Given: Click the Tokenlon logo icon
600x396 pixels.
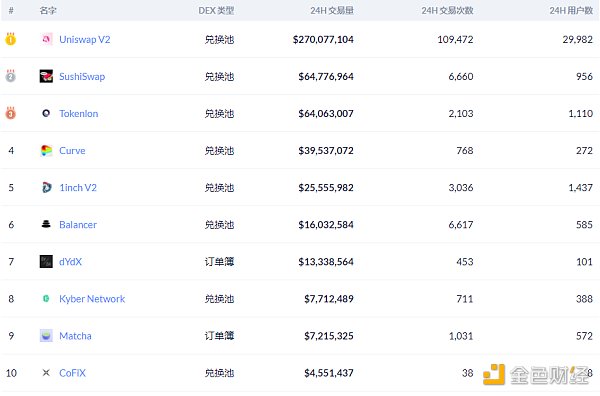Looking at the screenshot, I should pos(46,113).
